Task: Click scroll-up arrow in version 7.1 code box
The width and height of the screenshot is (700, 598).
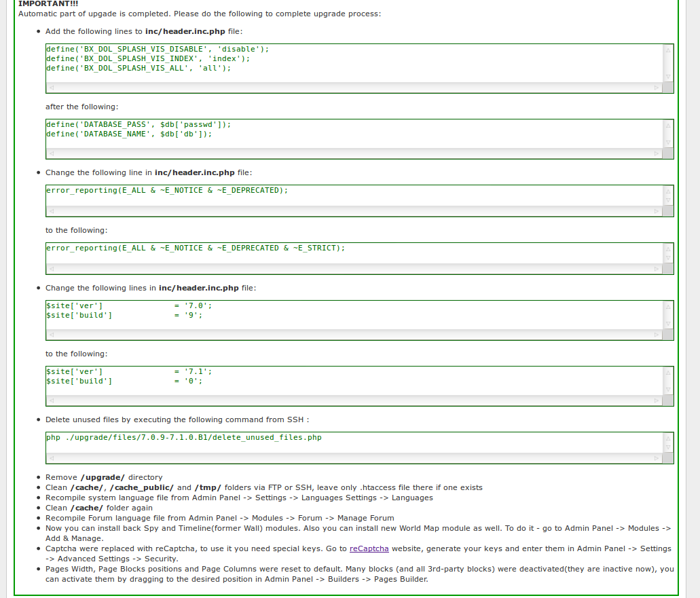Action: tap(668, 373)
